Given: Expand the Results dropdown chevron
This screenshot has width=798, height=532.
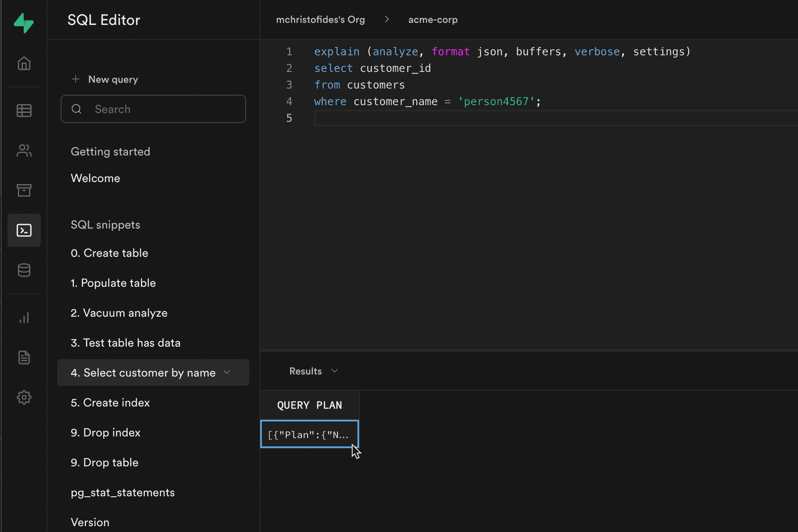Looking at the screenshot, I should 335,371.
